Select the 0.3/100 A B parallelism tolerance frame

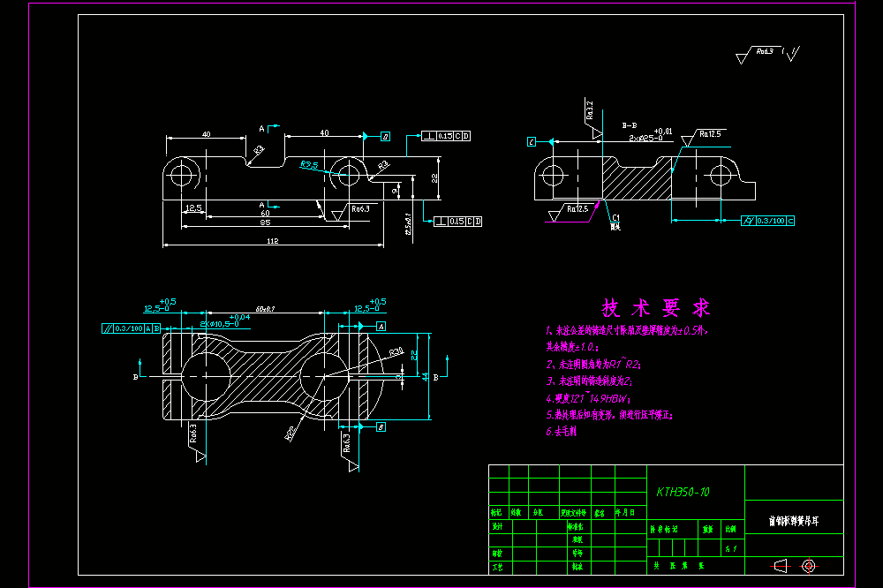tap(132, 328)
